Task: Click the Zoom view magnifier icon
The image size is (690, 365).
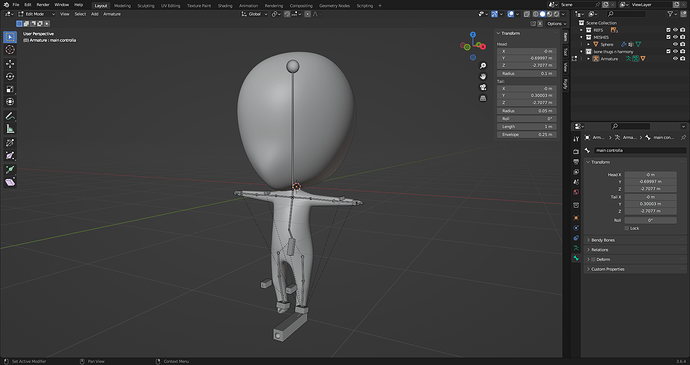Action: (483, 66)
